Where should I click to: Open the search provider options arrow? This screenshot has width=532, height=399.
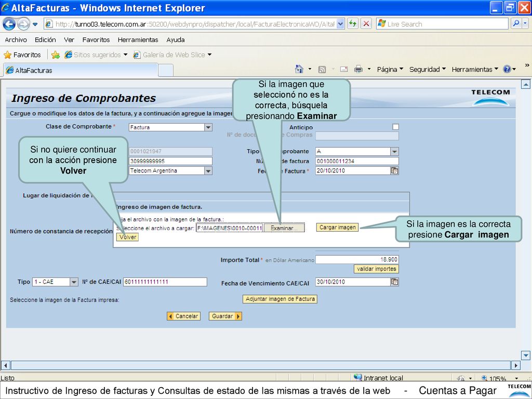point(525,24)
